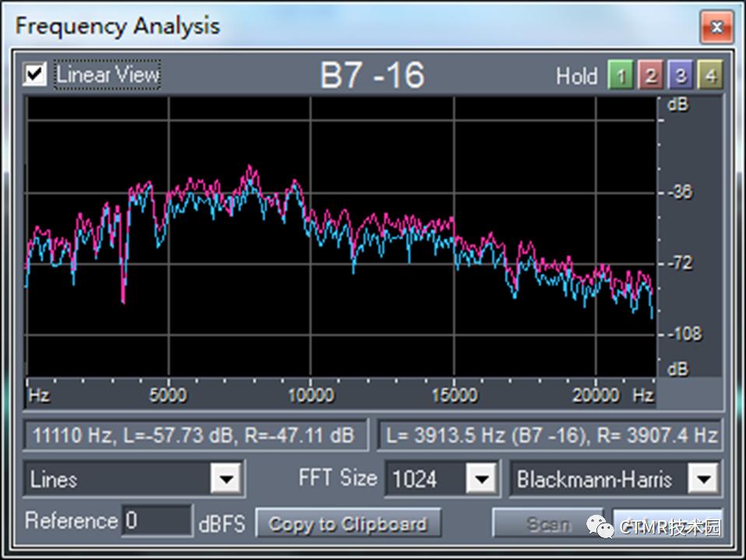Click the L= 3913.5 Hz frequency readout
This screenshot has width=746, height=560.
tap(550, 435)
